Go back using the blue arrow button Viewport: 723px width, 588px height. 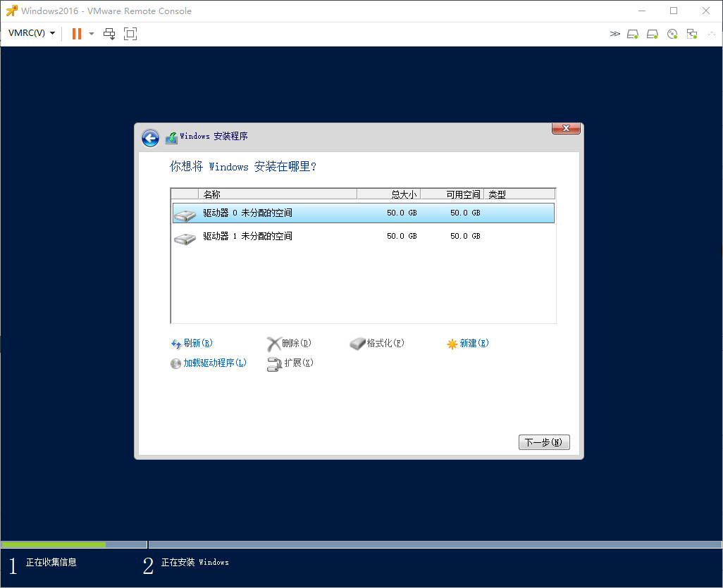(x=150, y=138)
